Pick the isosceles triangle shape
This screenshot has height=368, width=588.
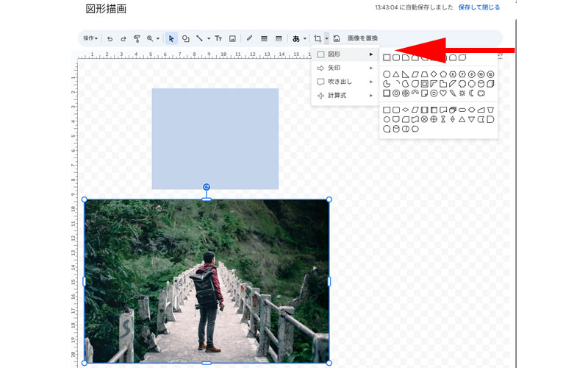pyautogui.click(x=396, y=74)
